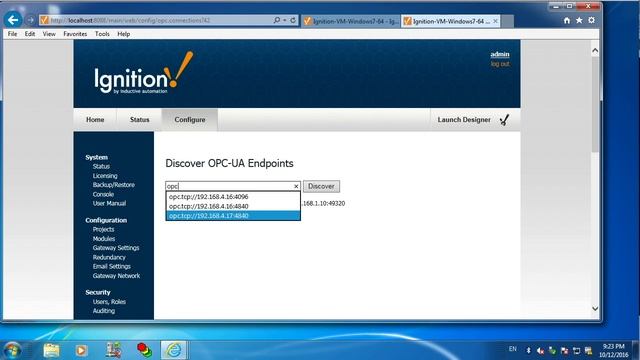This screenshot has width=640, height=360.
Task: Open the Edit menu
Action: (30, 34)
